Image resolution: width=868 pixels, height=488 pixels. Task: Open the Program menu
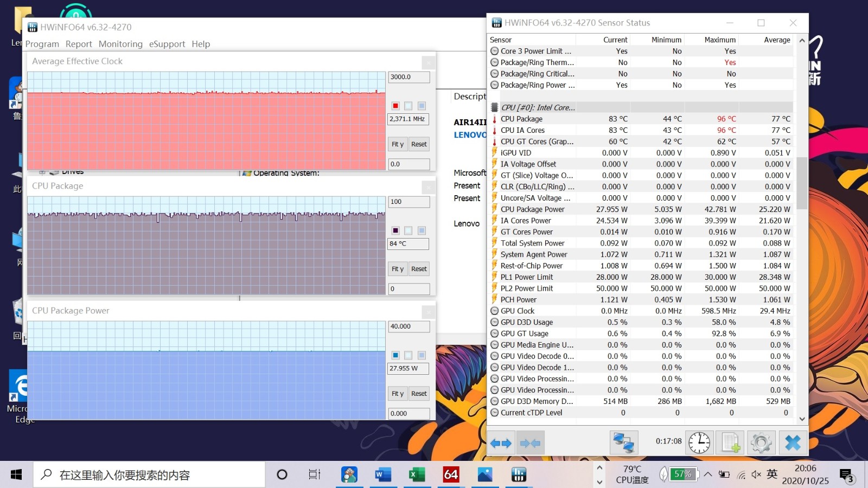click(42, 44)
